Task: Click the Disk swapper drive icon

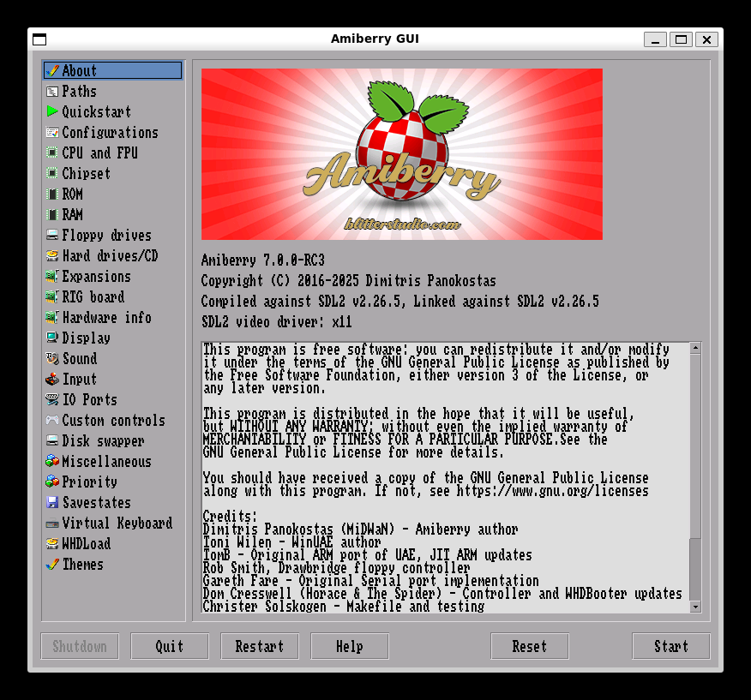Action: (52, 441)
